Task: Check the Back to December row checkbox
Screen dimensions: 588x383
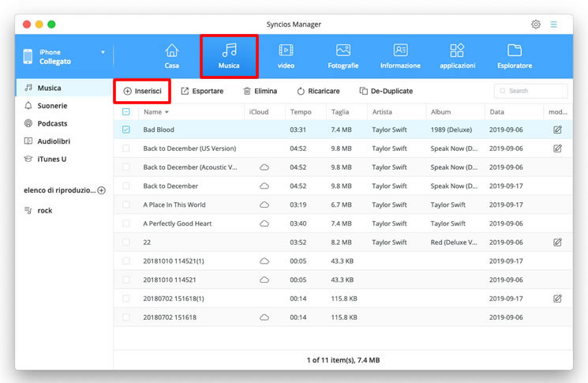Action: click(x=126, y=186)
